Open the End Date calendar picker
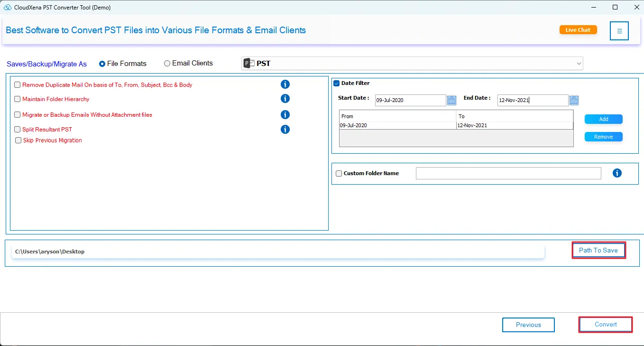Viewport: 644px width, 346px height. (574, 100)
